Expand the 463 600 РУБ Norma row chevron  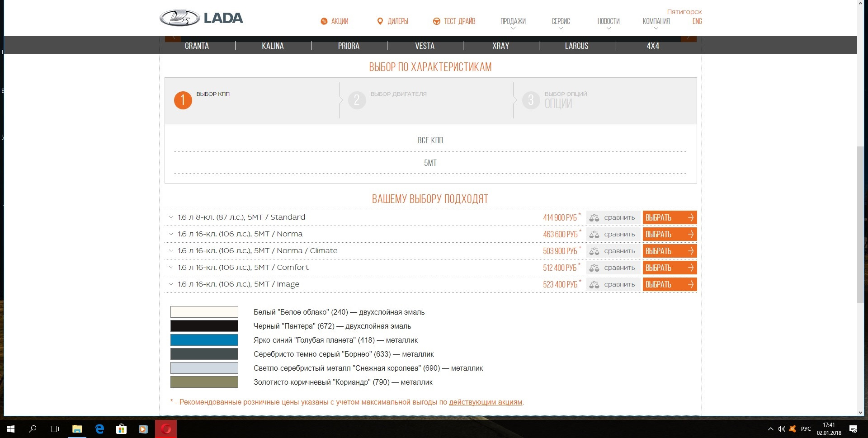point(171,234)
